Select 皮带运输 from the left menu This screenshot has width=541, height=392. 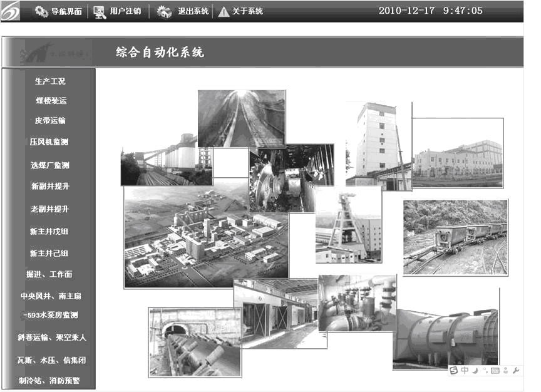[50, 121]
